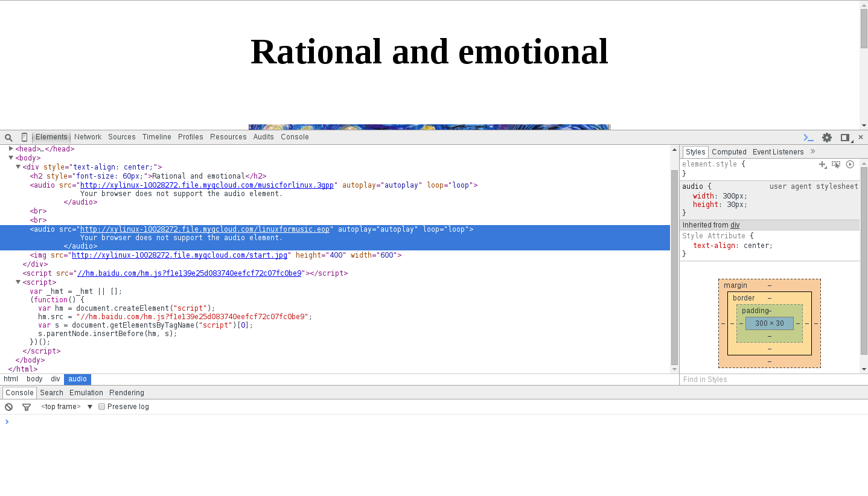Select the Styles sidebar tab

coord(695,152)
